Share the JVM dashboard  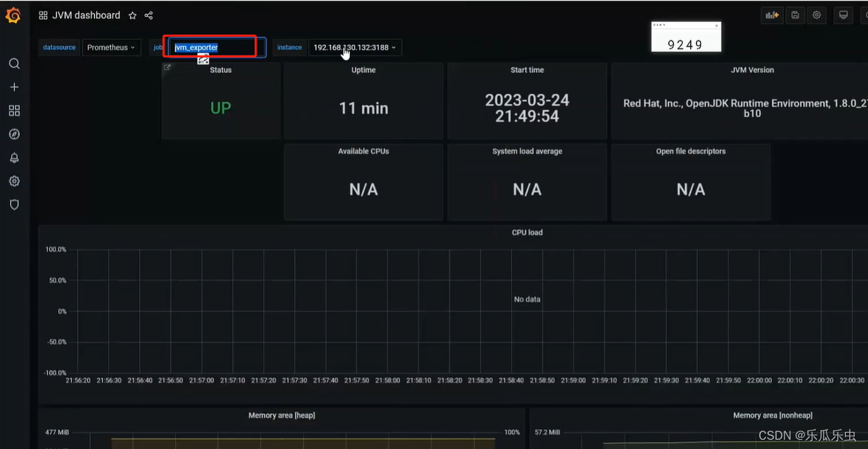click(x=149, y=16)
